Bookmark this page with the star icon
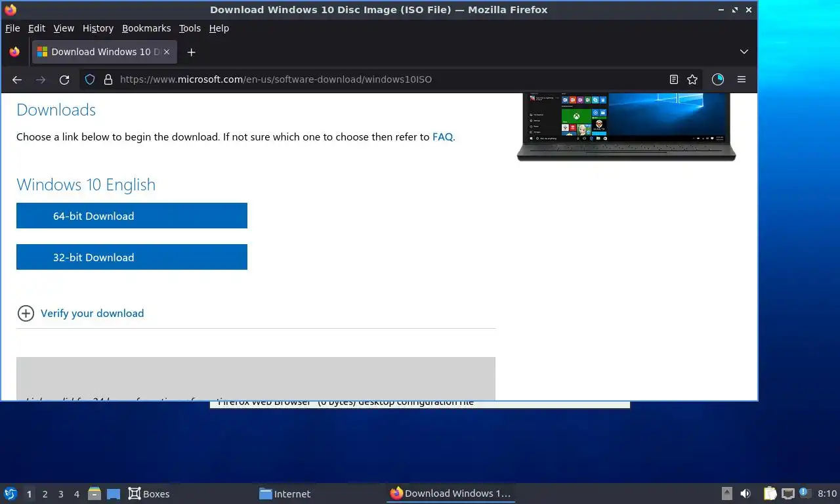The image size is (840, 504). pyautogui.click(x=692, y=79)
